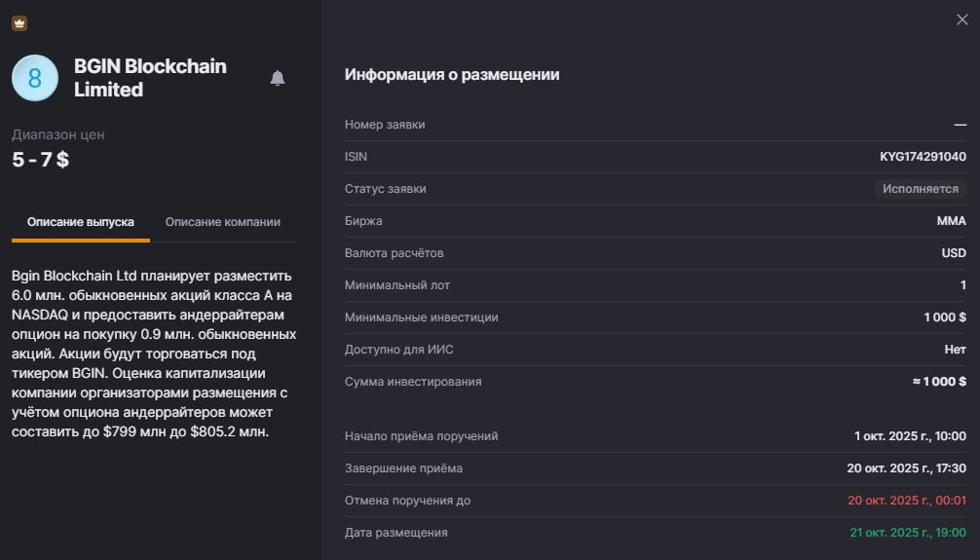Click the 5 - 7 $ price range
Image resolution: width=980 pixels, height=560 pixels.
point(40,161)
